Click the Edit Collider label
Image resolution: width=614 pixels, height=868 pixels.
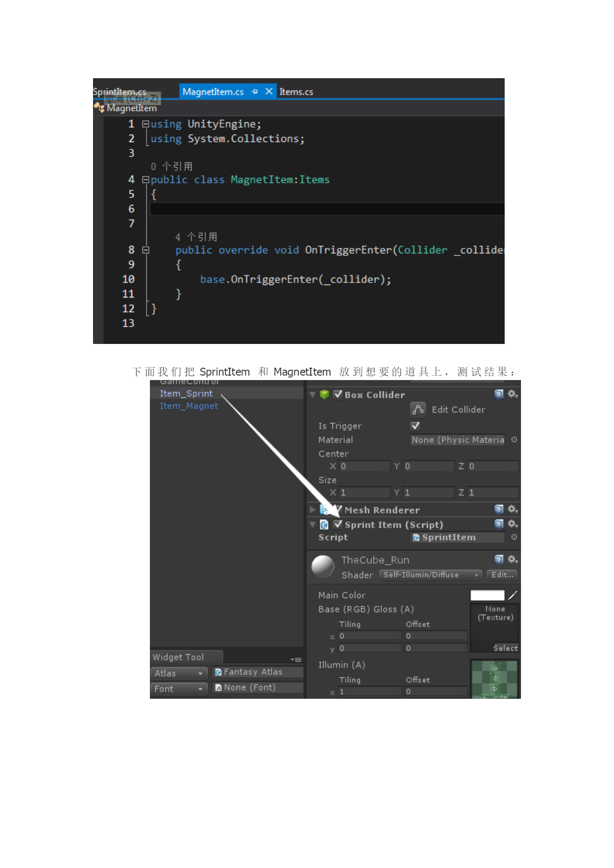[x=458, y=409]
